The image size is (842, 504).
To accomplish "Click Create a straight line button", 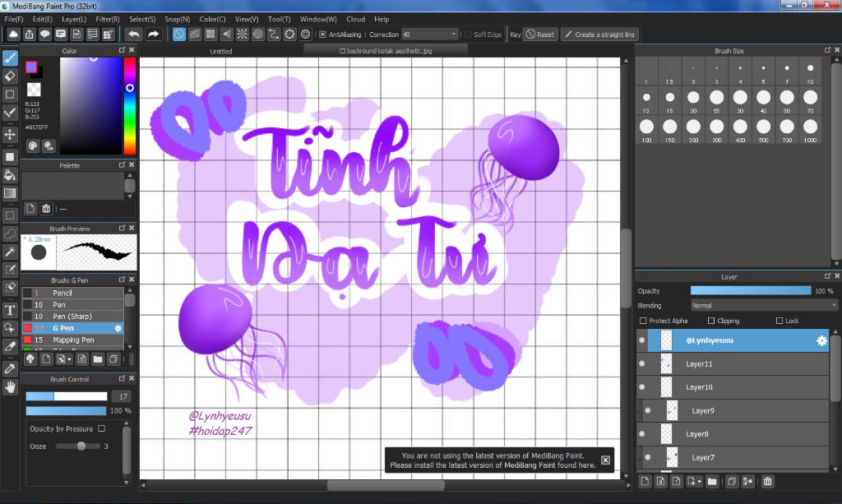I will click(x=599, y=35).
